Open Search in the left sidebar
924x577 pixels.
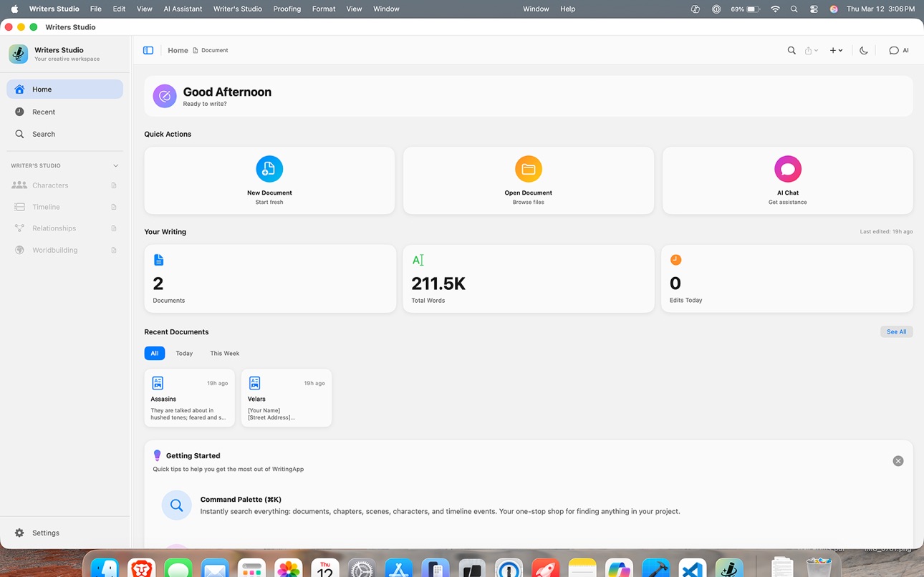coord(65,134)
